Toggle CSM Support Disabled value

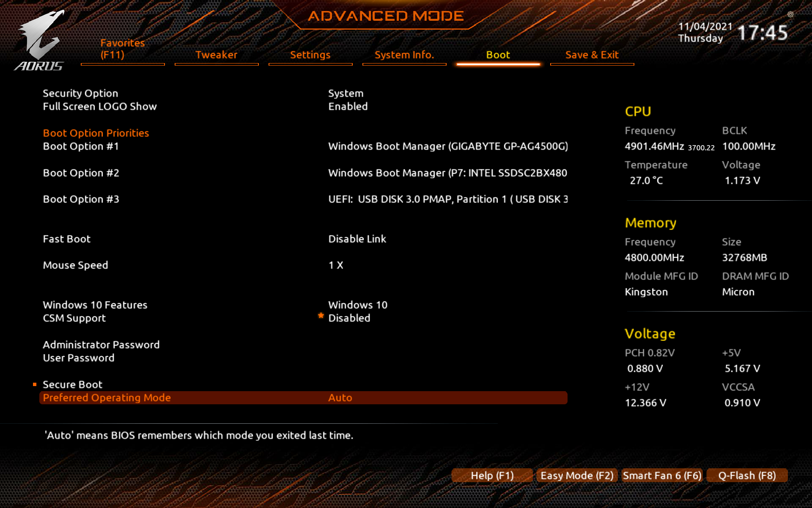[349, 318]
